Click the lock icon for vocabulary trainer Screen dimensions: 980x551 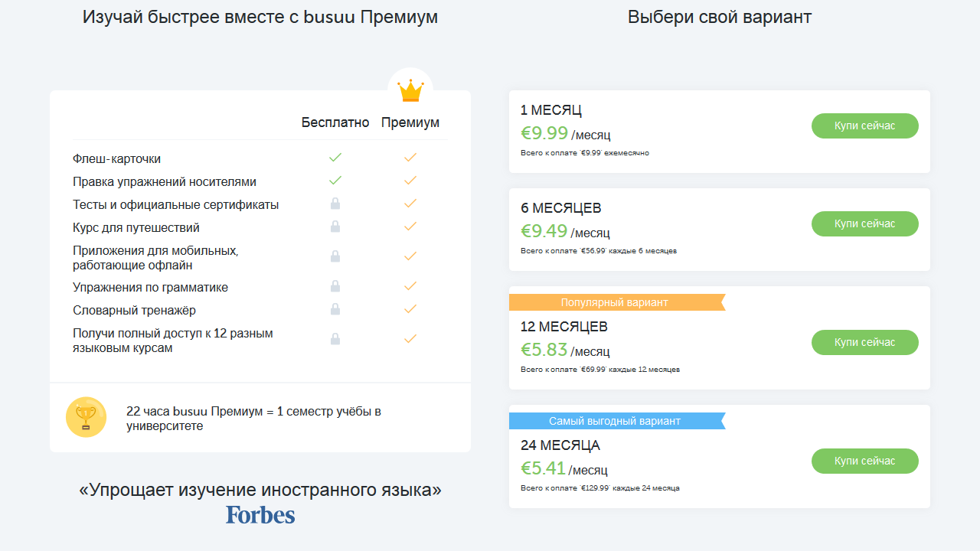(x=335, y=309)
